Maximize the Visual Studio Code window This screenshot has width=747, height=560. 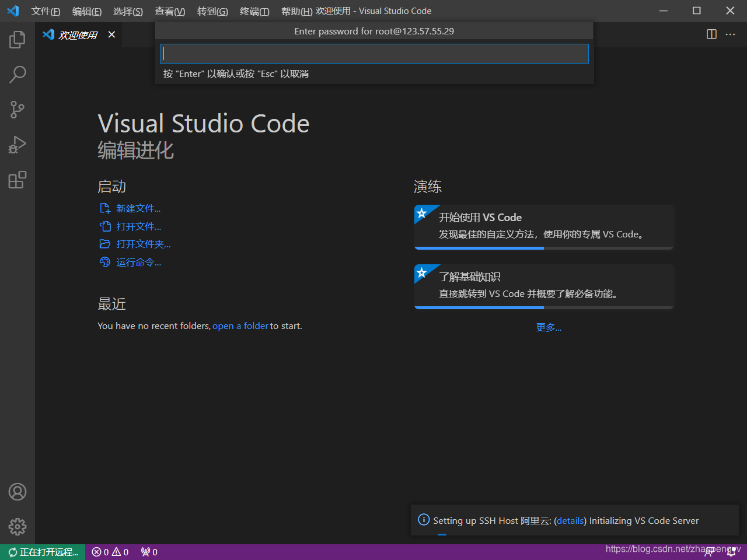697,11
